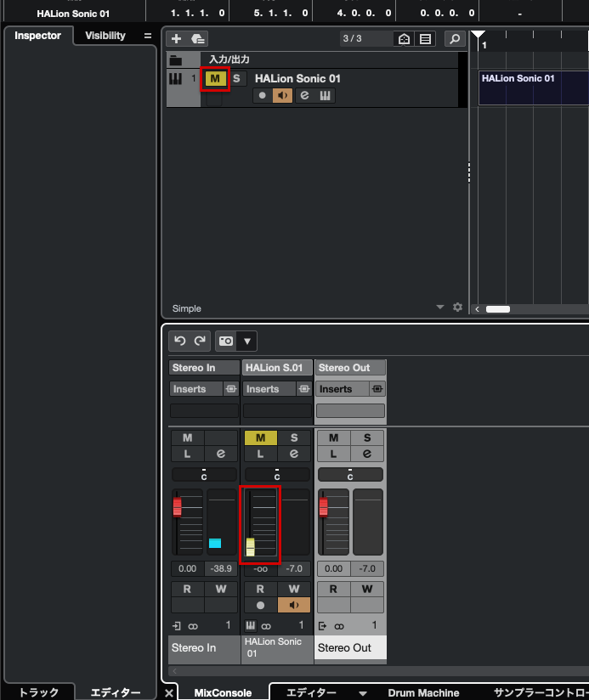The image size is (589, 700).
Task: Unmute the HALion Sonic 01 track in track list
Action: [215, 79]
